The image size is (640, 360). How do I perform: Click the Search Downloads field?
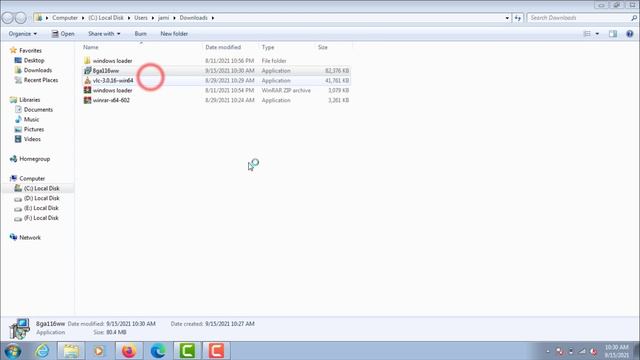coord(579,18)
